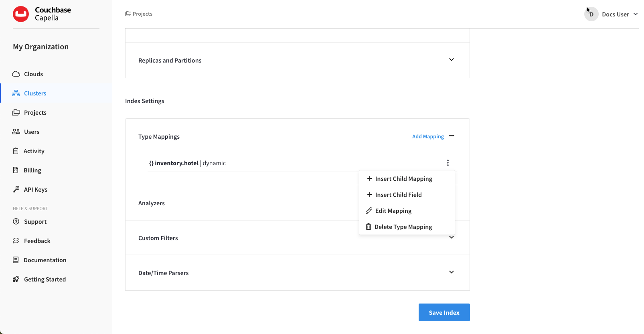Click the Couchbase Capella logo
This screenshot has height=334, width=644.
click(x=42, y=14)
